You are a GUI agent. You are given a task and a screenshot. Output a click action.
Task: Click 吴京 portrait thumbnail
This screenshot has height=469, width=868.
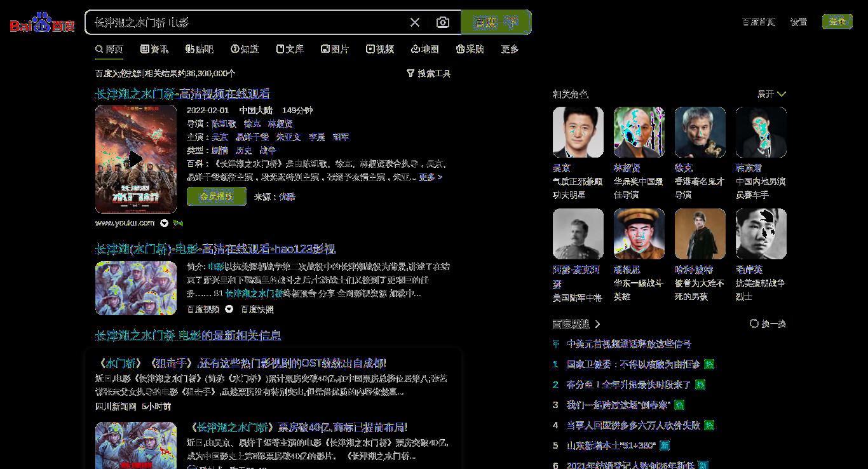click(x=578, y=132)
